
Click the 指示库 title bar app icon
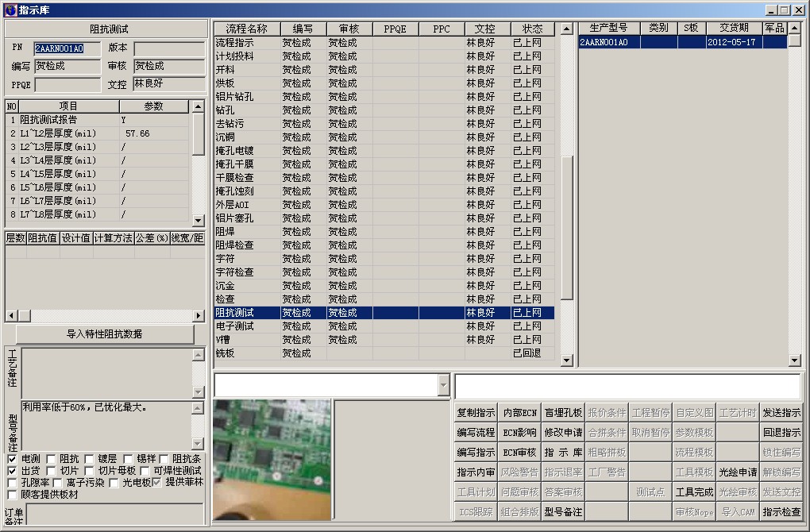click(x=10, y=10)
